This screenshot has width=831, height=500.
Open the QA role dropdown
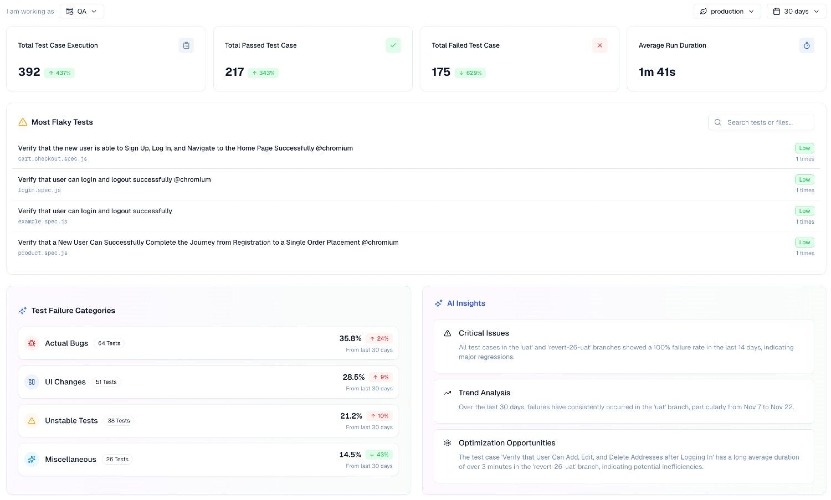point(83,11)
